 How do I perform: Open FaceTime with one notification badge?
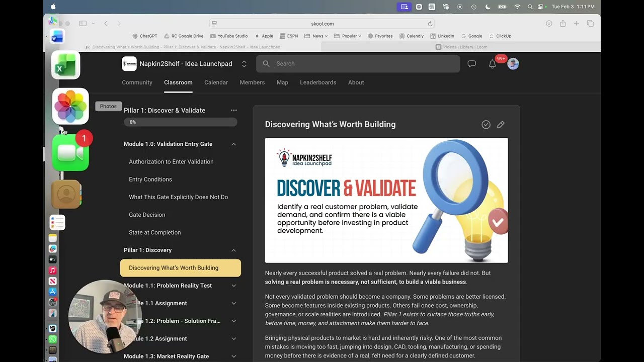(x=70, y=153)
